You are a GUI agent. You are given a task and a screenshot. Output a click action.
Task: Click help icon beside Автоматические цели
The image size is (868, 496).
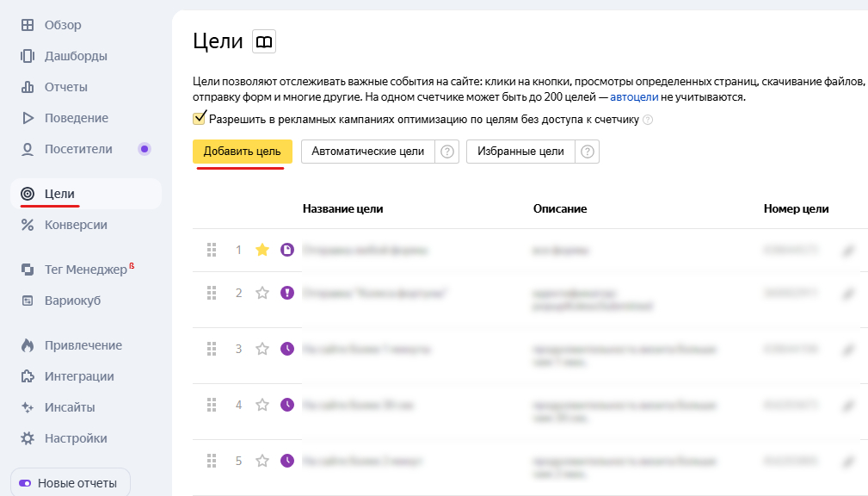click(447, 152)
